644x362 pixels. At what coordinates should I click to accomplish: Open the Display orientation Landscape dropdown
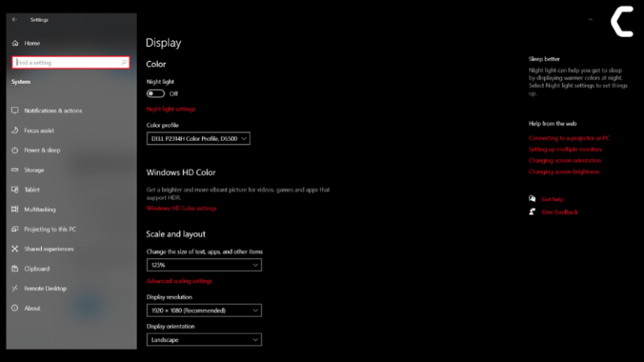[204, 339]
